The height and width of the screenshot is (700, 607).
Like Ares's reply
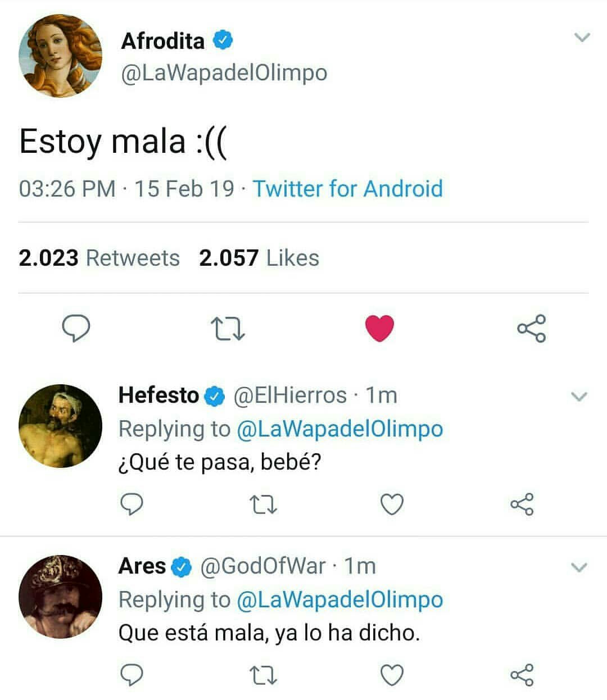click(392, 674)
